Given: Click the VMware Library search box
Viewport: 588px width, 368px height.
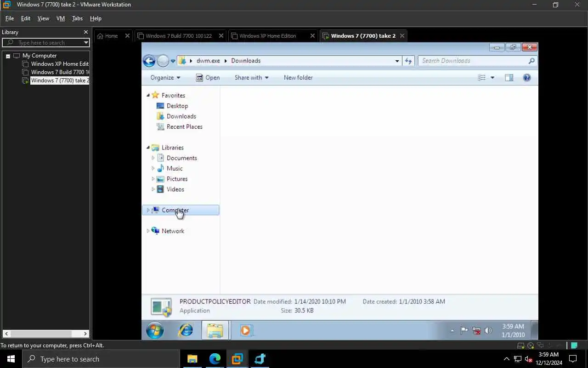Looking at the screenshot, I should [x=46, y=43].
